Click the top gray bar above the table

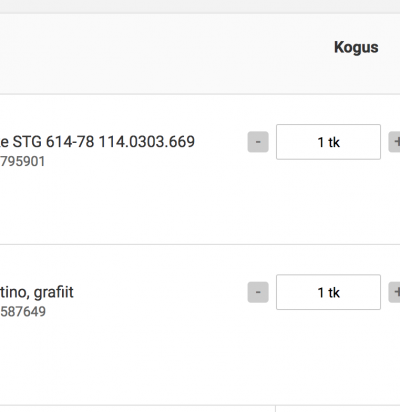click(x=200, y=6)
